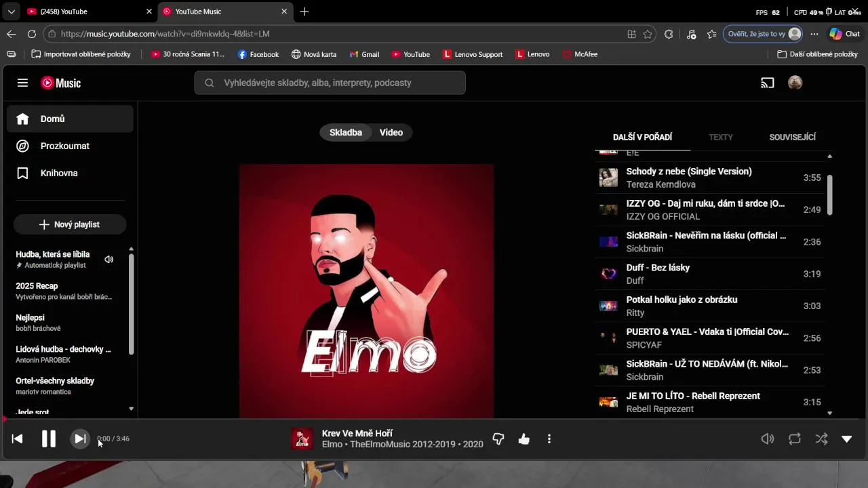Open Importovat oblíbené položky folder

(81, 54)
